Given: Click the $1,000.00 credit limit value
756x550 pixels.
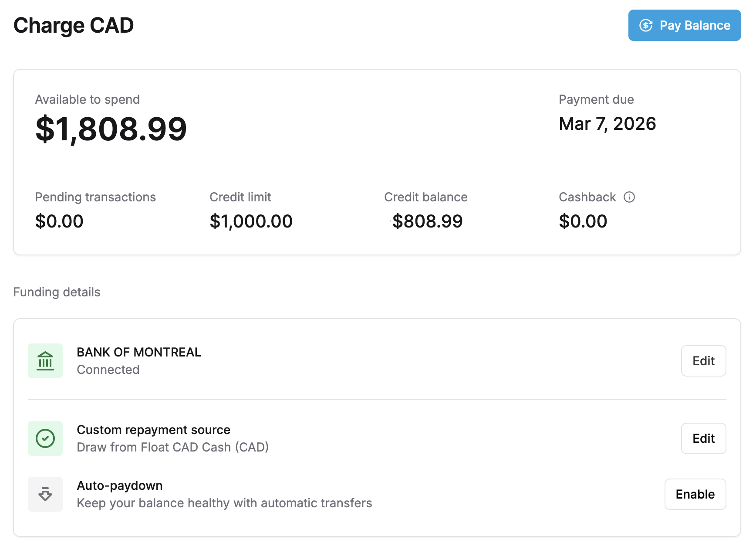Looking at the screenshot, I should [x=251, y=221].
